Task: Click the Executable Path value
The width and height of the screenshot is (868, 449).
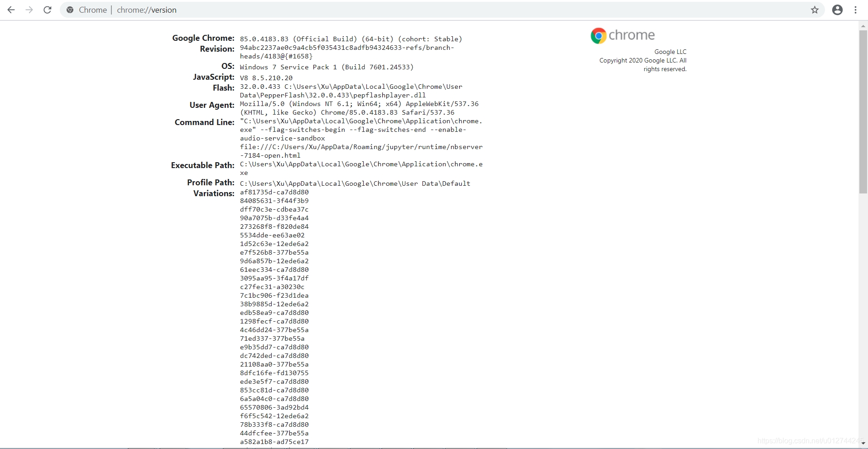Action: (x=361, y=169)
